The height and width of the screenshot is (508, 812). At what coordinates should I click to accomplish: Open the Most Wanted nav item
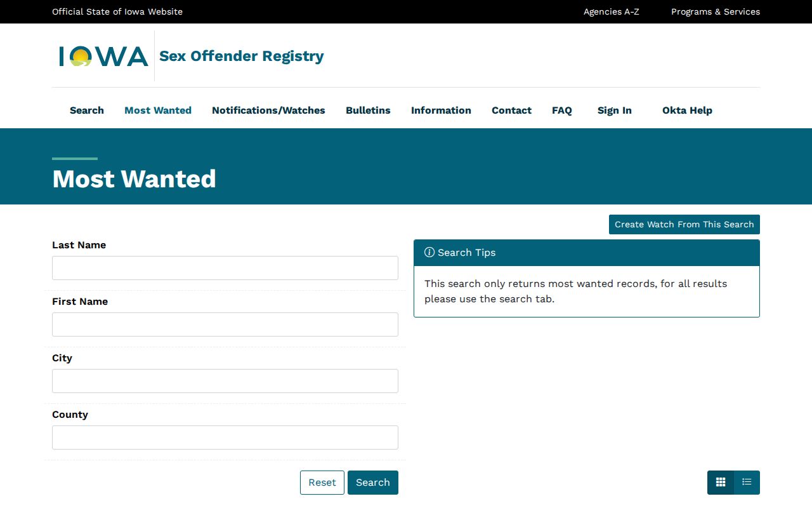pyautogui.click(x=158, y=110)
